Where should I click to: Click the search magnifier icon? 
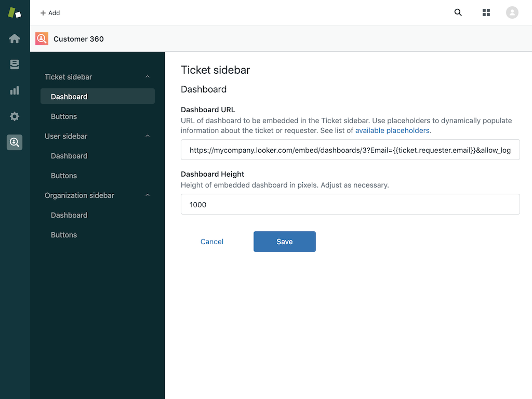pos(458,12)
